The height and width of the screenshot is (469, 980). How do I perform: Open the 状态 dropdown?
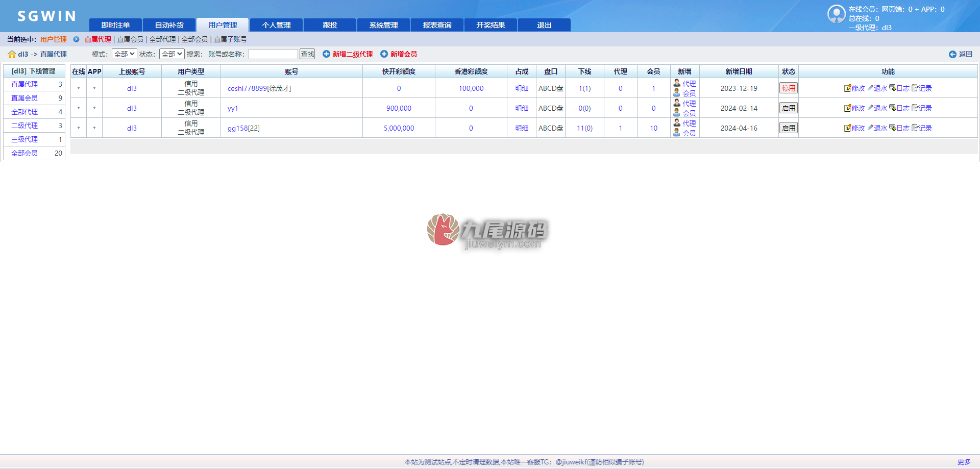tap(171, 54)
